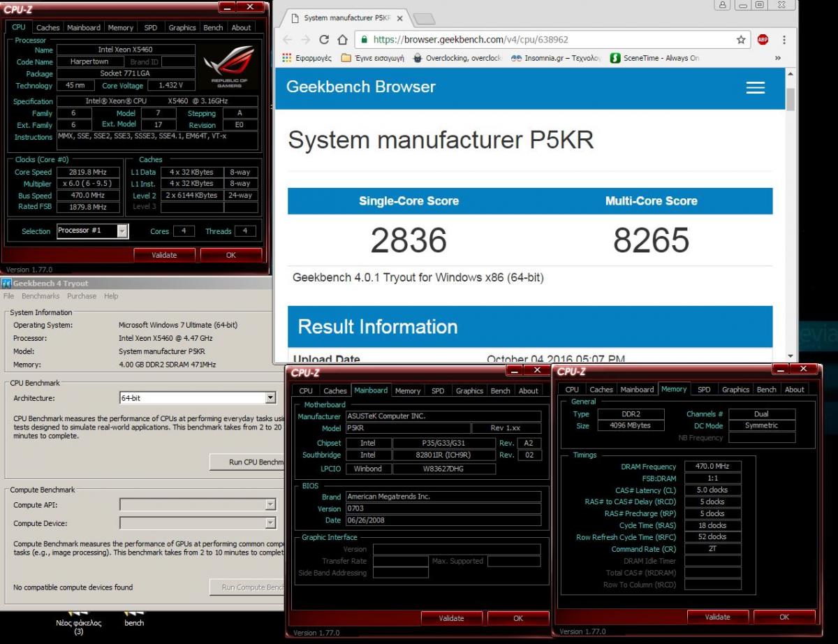Open the Help menu in Geekbench
Image resolution: width=838 pixels, height=644 pixels.
tap(111, 296)
